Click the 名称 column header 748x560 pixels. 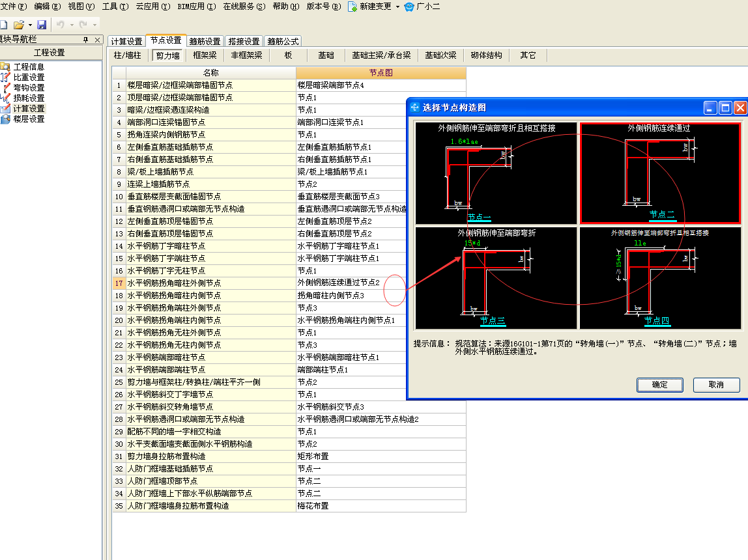click(x=211, y=73)
